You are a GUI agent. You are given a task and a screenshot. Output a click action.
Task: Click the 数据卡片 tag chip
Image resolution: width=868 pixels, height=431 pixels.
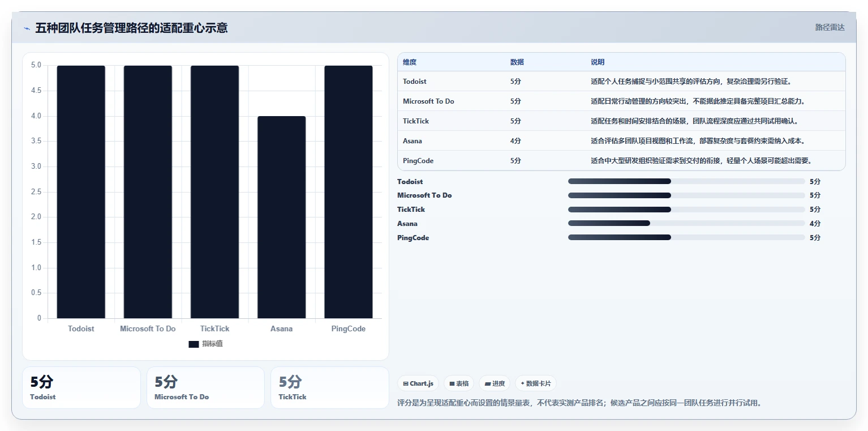coord(536,383)
